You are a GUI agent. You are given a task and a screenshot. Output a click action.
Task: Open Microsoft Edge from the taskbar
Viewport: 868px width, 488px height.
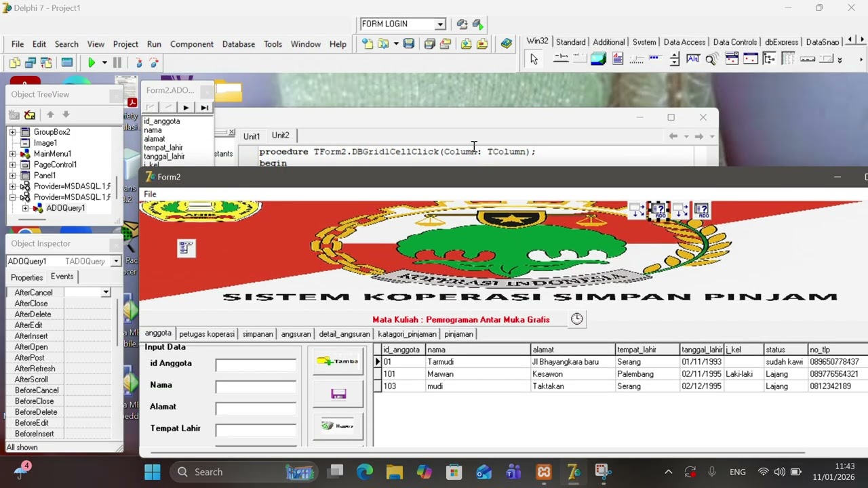pyautogui.click(x=365, y=472)
